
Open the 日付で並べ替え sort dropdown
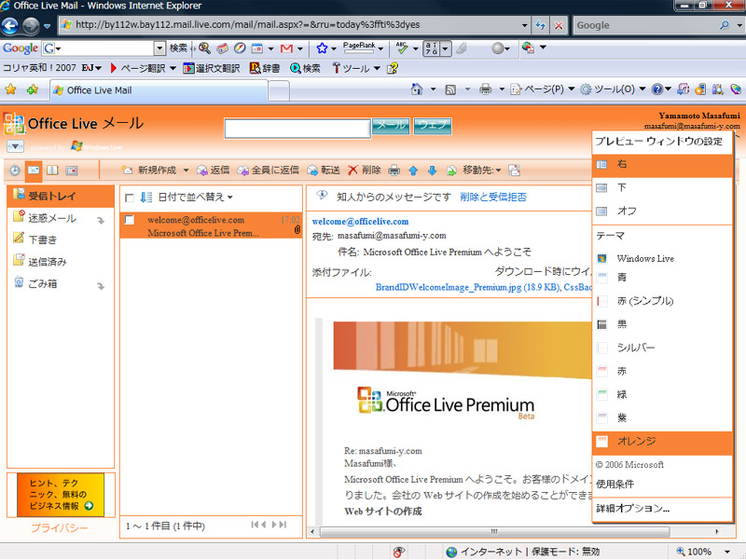pyautogui.click(x=195, y=197)
